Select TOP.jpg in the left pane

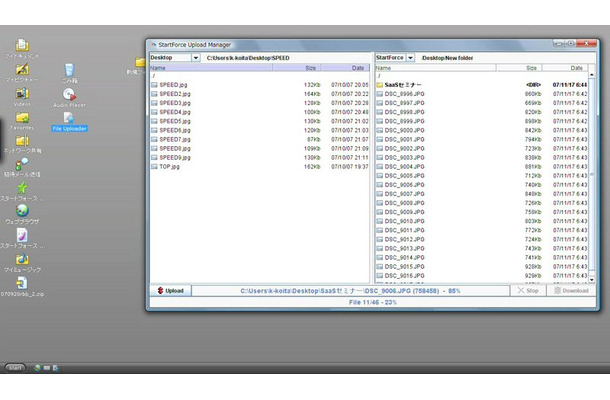point(260,166)
